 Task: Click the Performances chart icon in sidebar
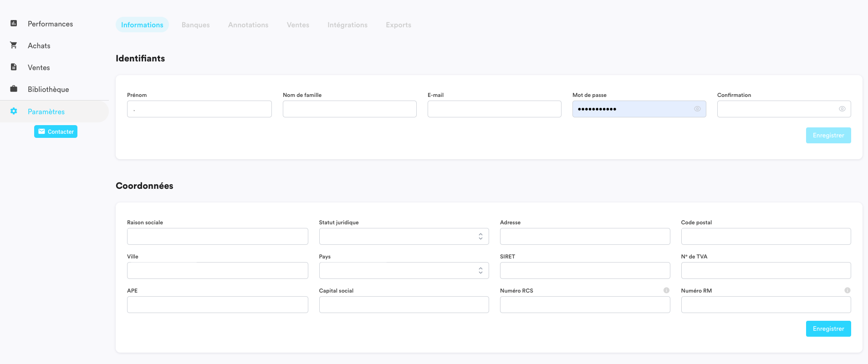click(14, 23)
